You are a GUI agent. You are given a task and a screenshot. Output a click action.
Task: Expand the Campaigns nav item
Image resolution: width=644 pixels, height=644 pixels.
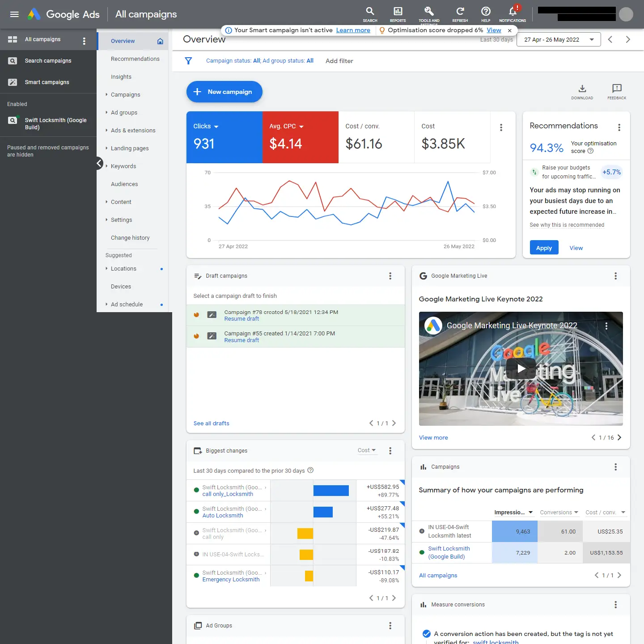click(x=106, y=95)
